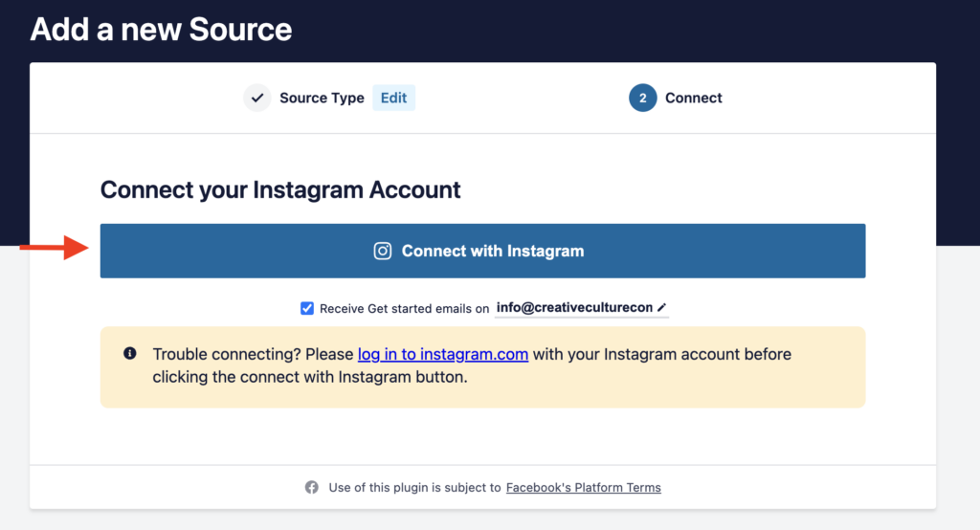Open the log in to instagram.com link
The width and height of the screenshot is (980, 530).
[x=442, y=354]
